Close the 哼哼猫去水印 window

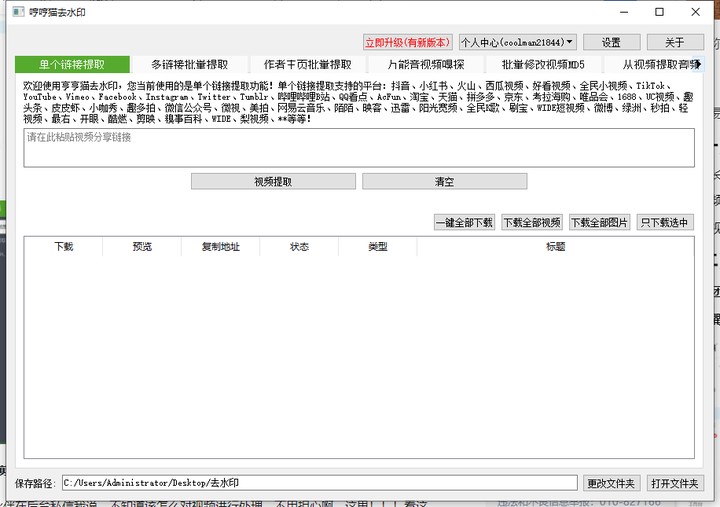pos(695,12)
